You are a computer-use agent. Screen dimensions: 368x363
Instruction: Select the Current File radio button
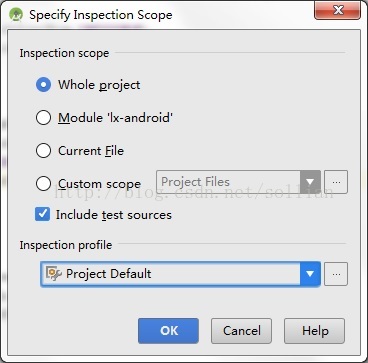[x=43, y=151]
